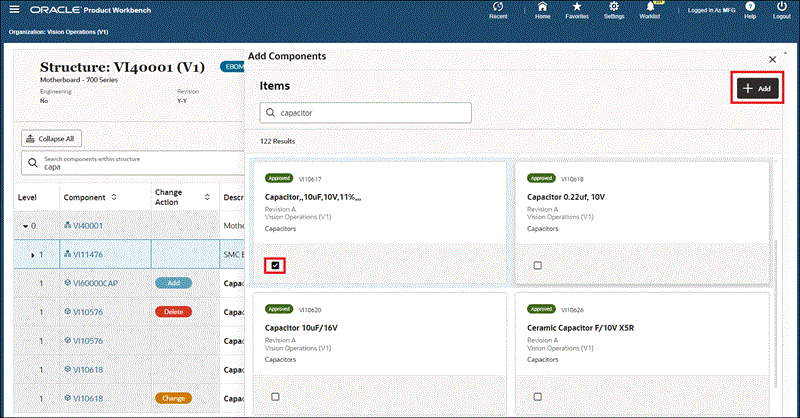Select the Capacitor 10uF/16V title
The width and height of the screenshot is (800, 418).
(x=301, y=328)
